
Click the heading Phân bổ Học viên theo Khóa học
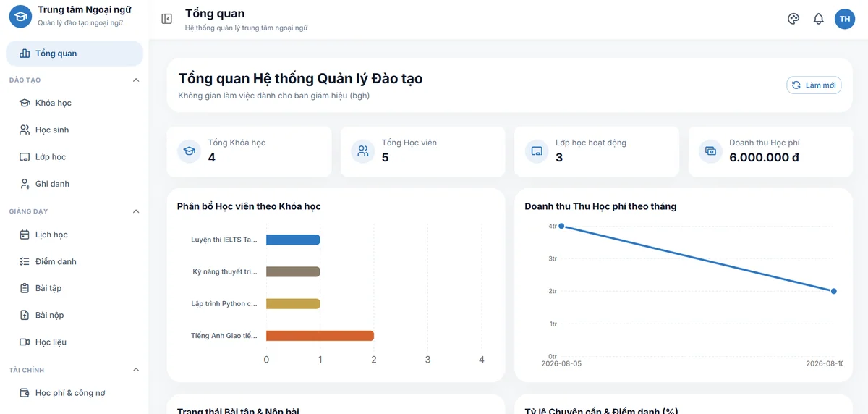[x=249, y=206]
